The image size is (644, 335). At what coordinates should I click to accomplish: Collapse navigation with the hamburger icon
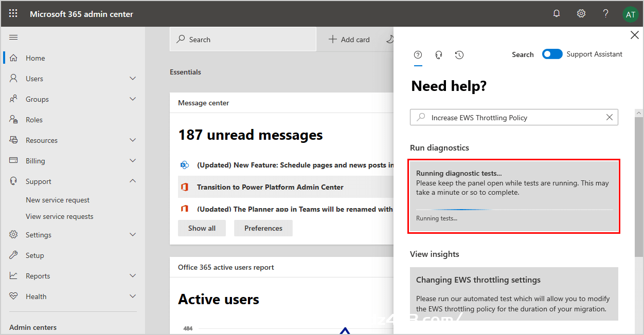coord(13,37)
